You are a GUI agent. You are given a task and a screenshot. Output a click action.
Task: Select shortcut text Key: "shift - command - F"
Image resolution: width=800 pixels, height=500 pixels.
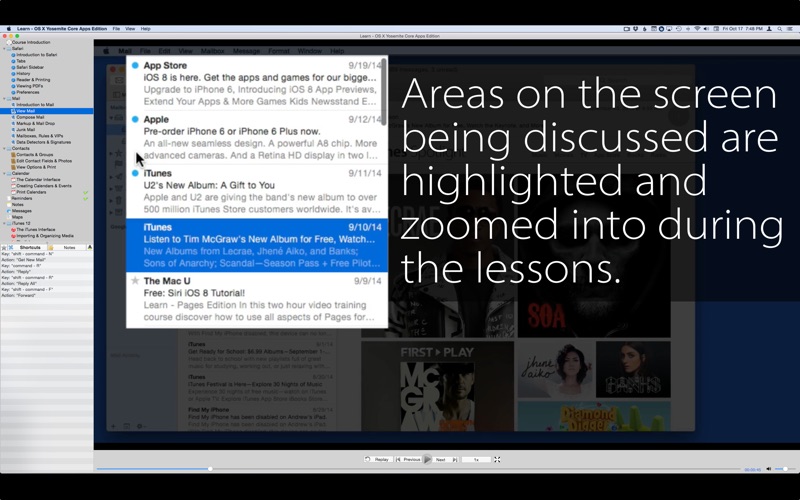pyautogui.click(x=27, y=289)
